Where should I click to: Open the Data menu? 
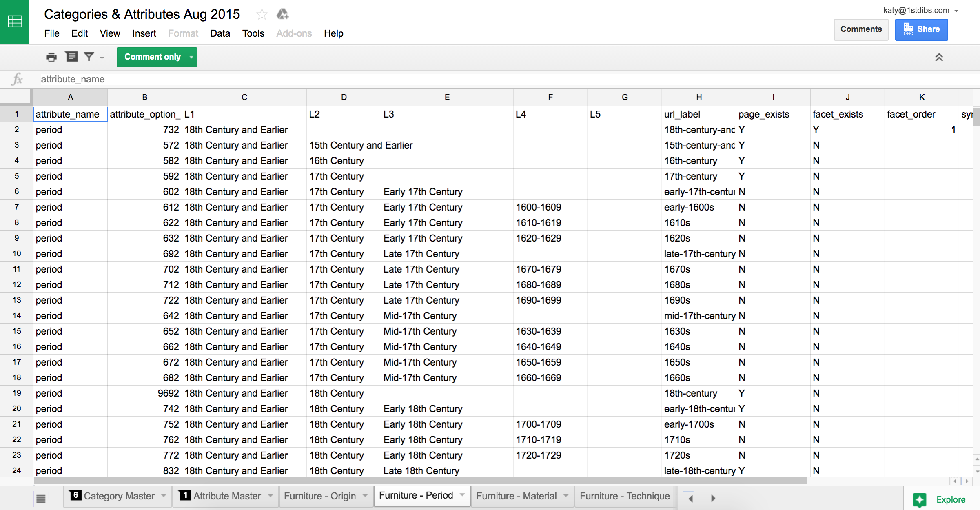[x=220, y=33]
